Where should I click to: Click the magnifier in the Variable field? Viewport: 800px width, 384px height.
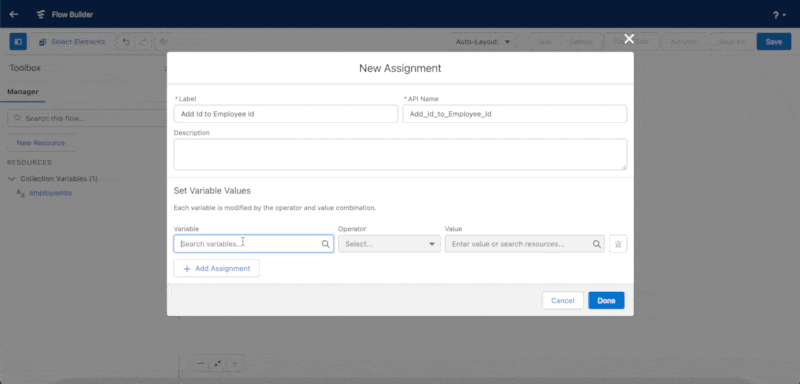[x=326, y=244]
